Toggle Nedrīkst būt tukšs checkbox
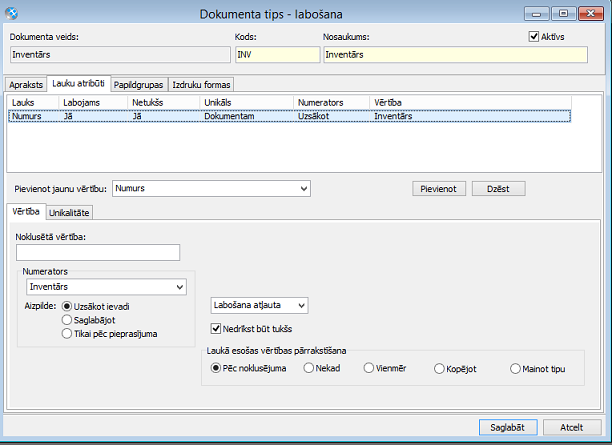 (x=217, y=328)
